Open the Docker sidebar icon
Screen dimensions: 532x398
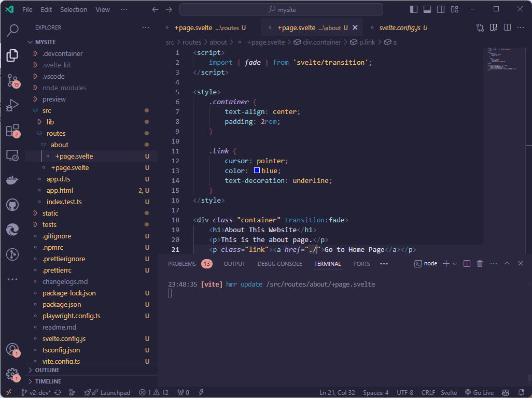[12, 180]
